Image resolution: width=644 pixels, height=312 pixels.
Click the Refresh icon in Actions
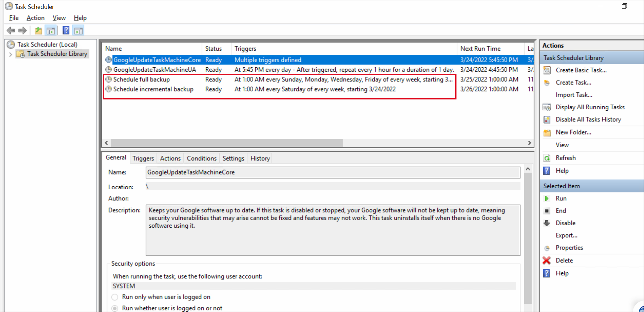[547, 158]
